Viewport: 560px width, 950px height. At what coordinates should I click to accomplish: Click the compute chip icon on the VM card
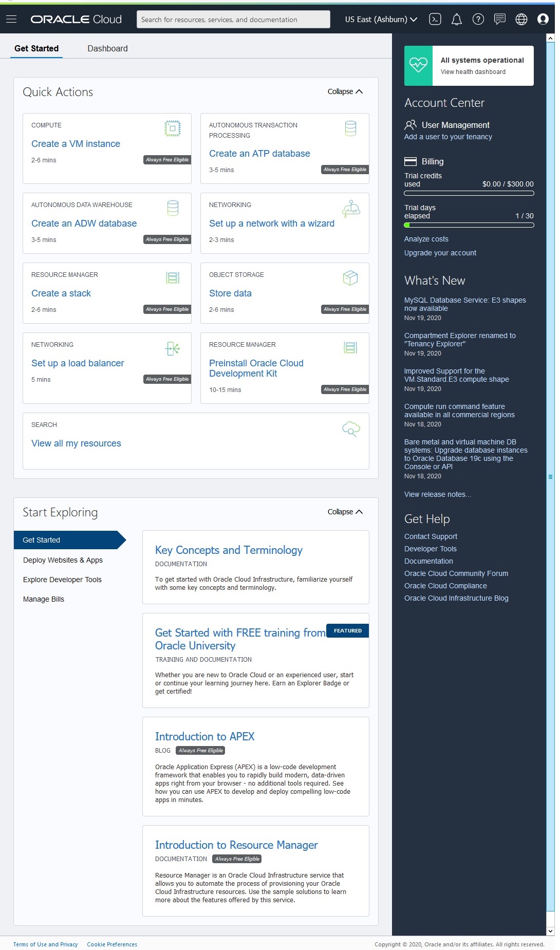[173, 128]
